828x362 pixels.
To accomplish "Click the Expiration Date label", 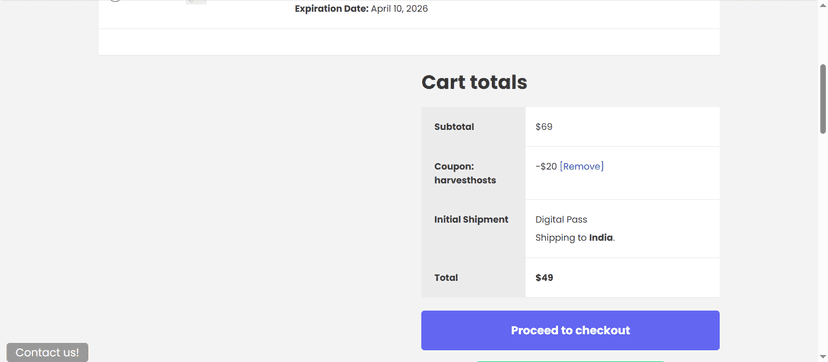I will coord(332,9).
